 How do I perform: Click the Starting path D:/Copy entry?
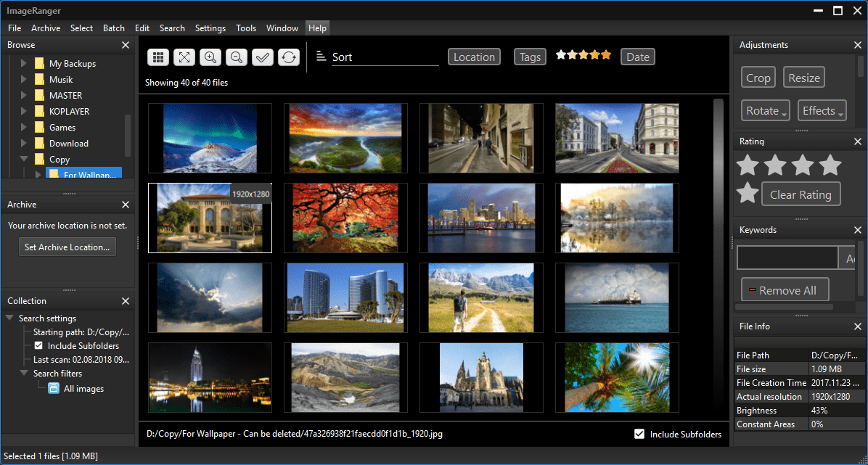pyautogui.click(x=81, y=332)
